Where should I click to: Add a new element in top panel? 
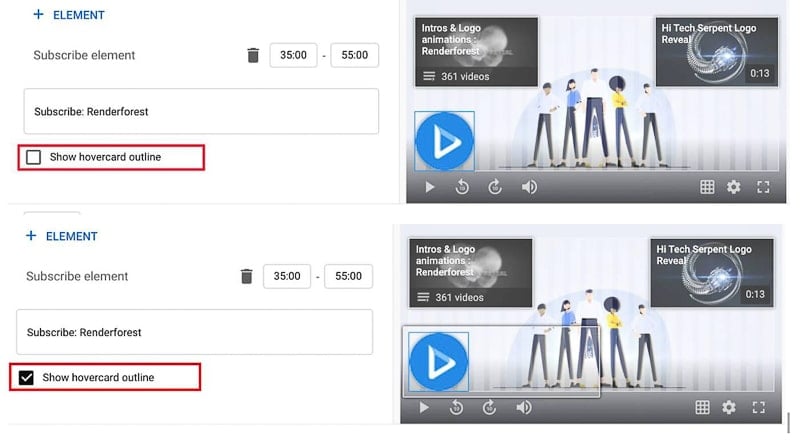[68, 15]
